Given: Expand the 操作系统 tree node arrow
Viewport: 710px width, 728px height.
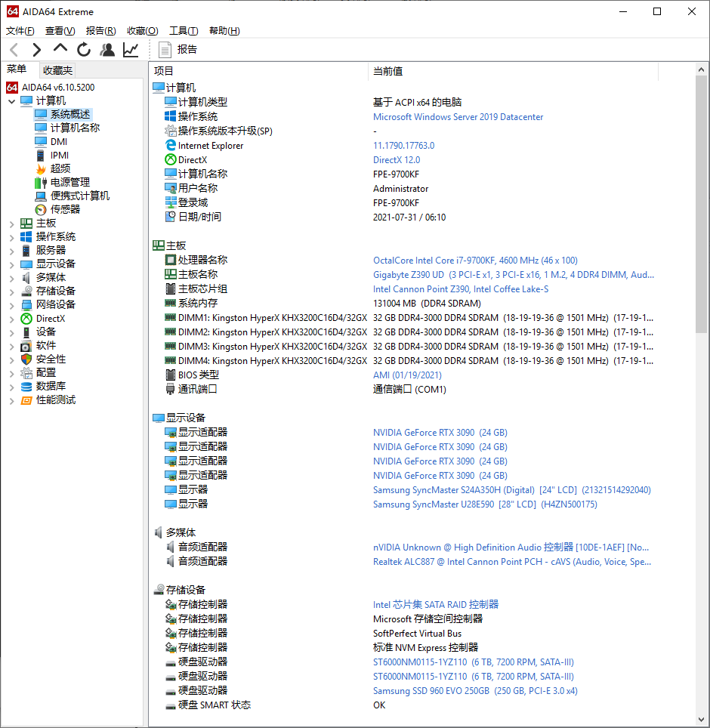Looking at the screenshot, I should click(x=11, y=237).
